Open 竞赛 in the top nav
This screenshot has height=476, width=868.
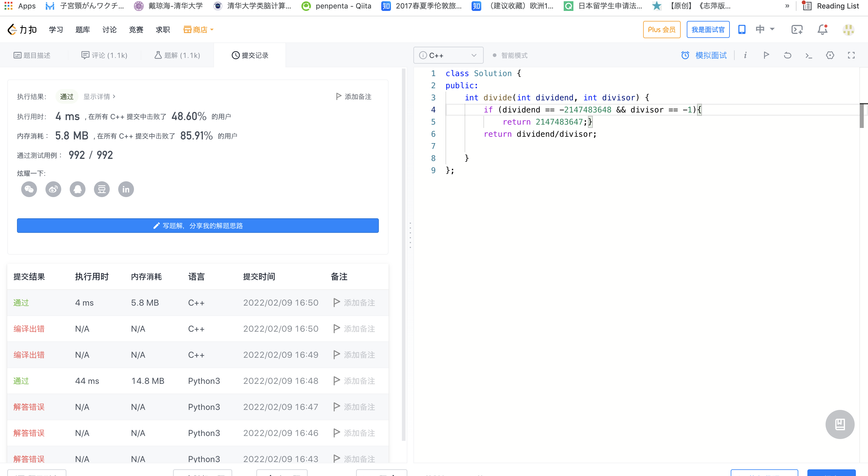[x=136, y=30]
